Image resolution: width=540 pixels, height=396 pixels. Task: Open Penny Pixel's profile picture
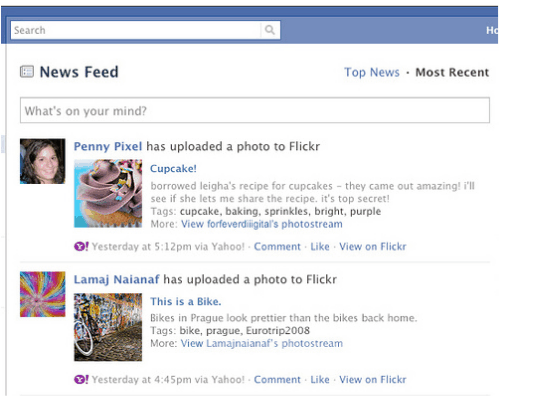42,161
